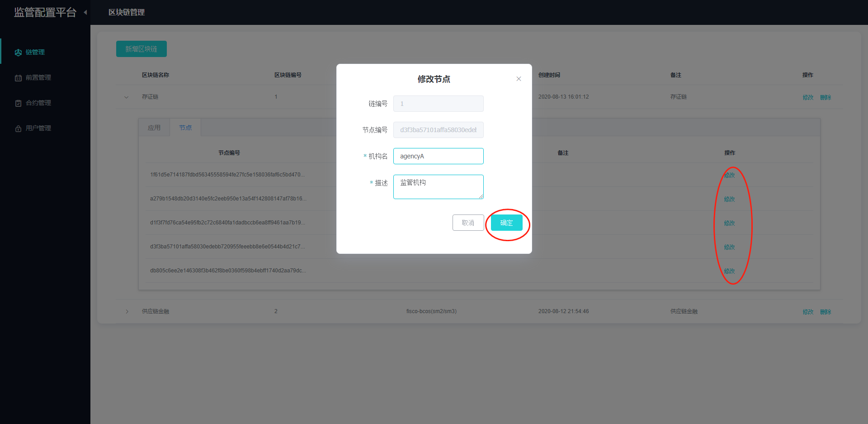Click 修改 link for 供应链金融 row
The width and height of the screenshot is (868, 424).
[x=808, y=312]
